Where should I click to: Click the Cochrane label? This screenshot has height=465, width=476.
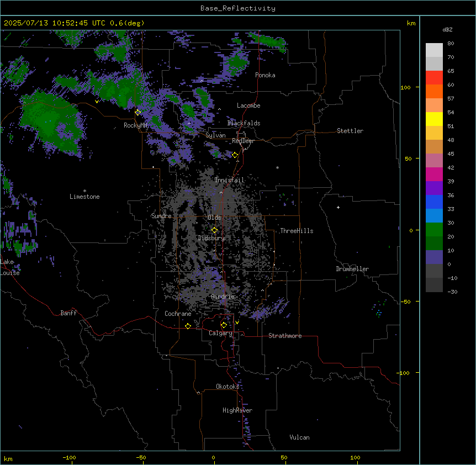click(178, 314)
